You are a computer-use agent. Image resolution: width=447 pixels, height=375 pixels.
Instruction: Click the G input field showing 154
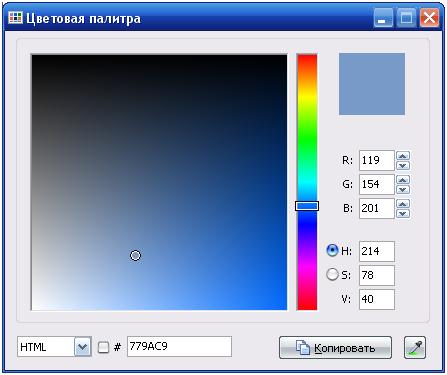click(377, 184)
